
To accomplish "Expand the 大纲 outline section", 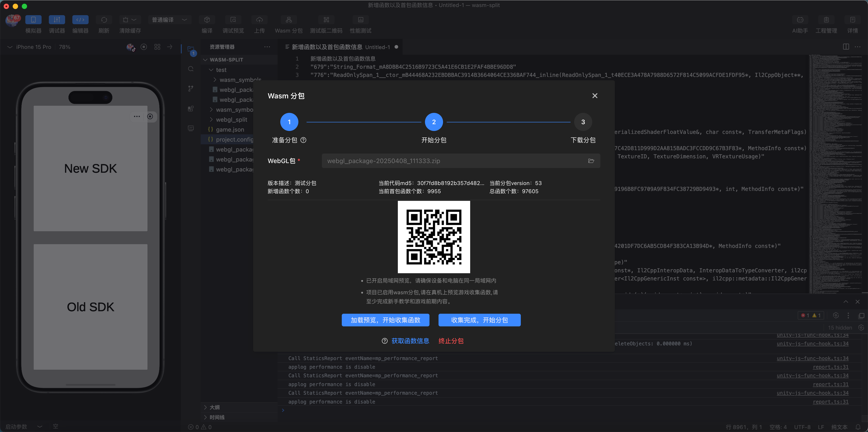I will tap(239, 407).
